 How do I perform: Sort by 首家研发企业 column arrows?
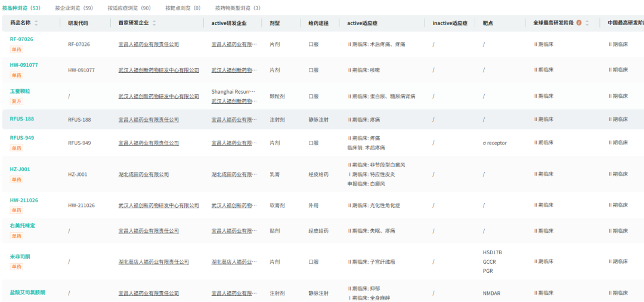coord(154,23)
